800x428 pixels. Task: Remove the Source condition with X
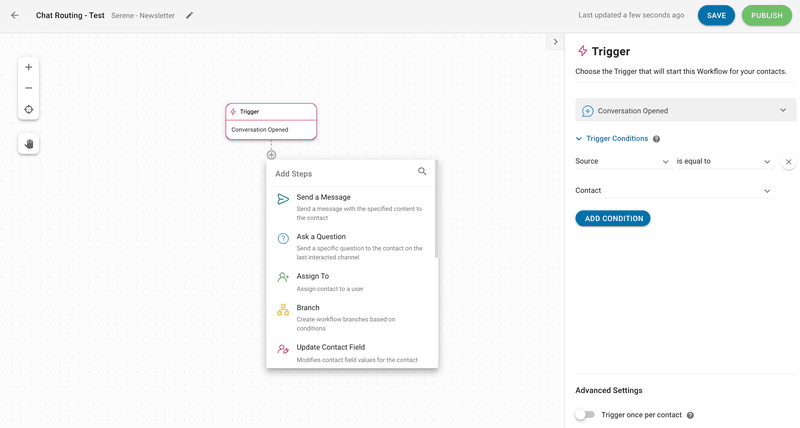coord(788,162)
